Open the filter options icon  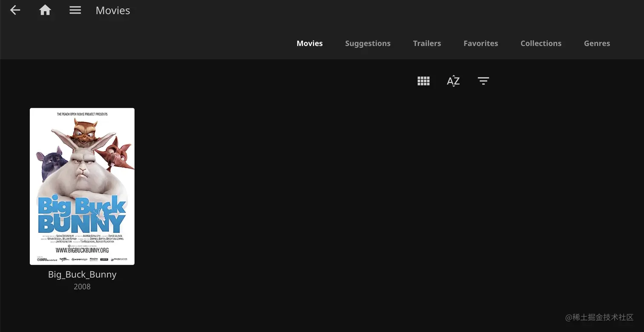pos(483,81)
